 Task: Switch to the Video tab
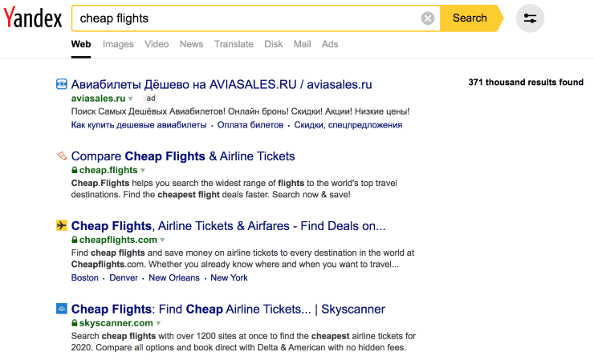tap(157, 44)
